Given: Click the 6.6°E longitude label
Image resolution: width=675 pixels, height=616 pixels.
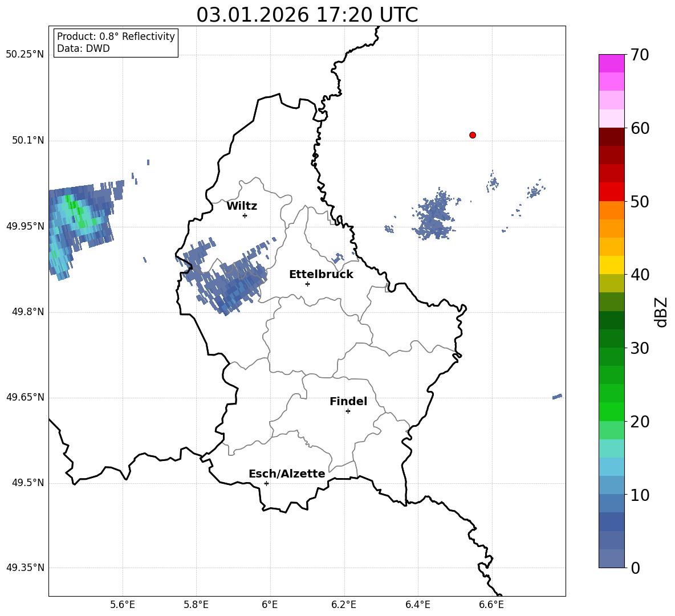Looking at the screenshot, I should pyautogui.click(x=491, y=605).
